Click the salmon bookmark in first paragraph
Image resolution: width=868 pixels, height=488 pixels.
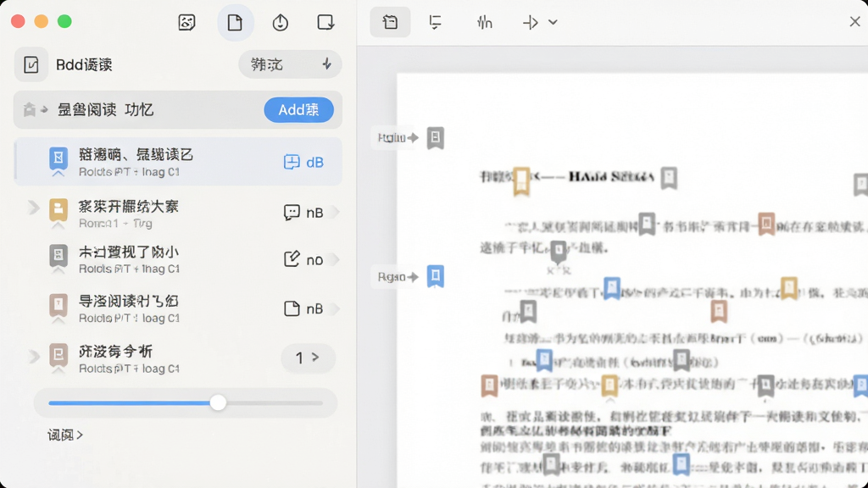click(x=766, y=224)
